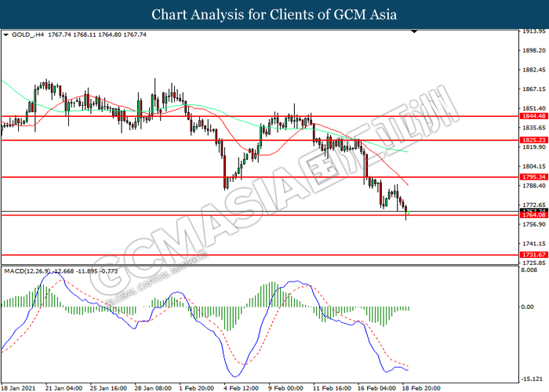Click the MACD(12,26,9) indicator label

coord(27,271)
